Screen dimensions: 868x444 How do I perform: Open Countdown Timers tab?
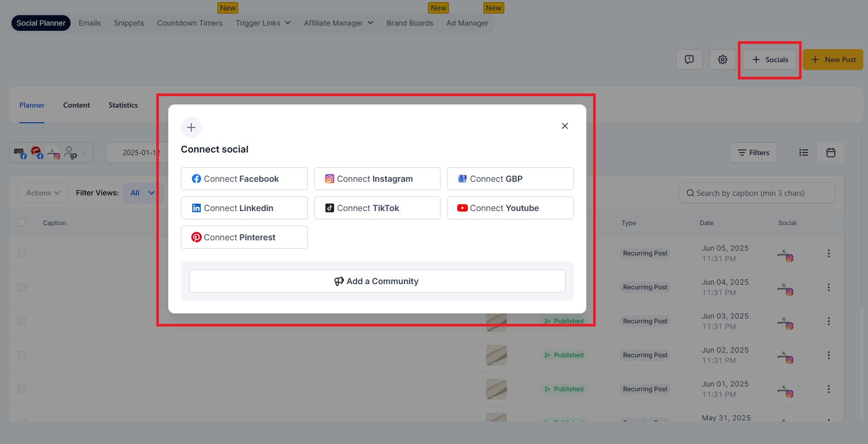point(190,23)
